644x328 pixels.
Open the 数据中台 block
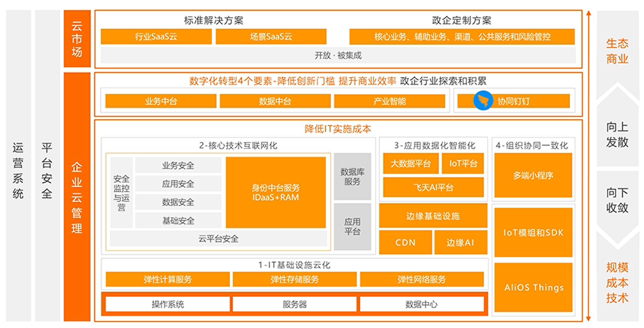pos(275,101)
